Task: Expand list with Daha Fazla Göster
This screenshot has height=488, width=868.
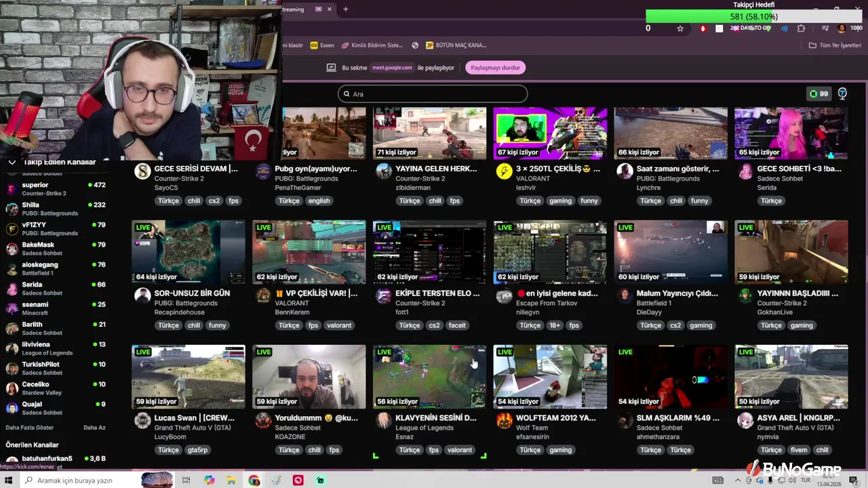Action: [29, 428]
